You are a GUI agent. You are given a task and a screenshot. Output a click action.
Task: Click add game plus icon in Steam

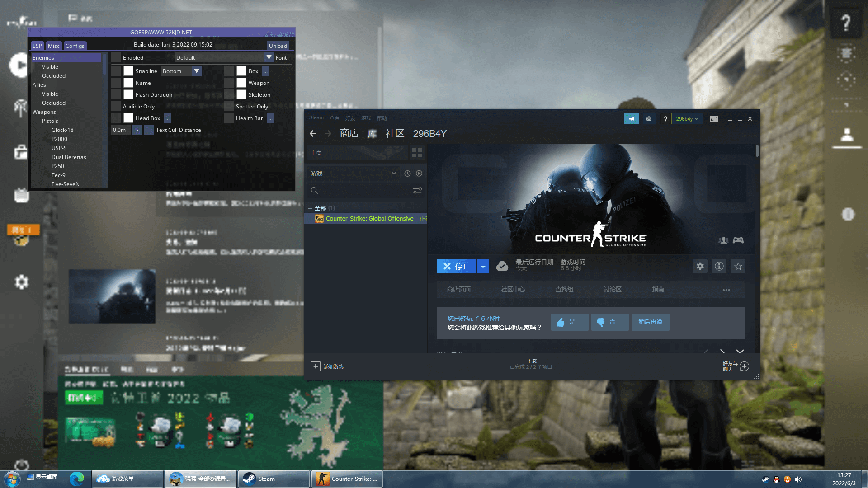tap(316, 366)
